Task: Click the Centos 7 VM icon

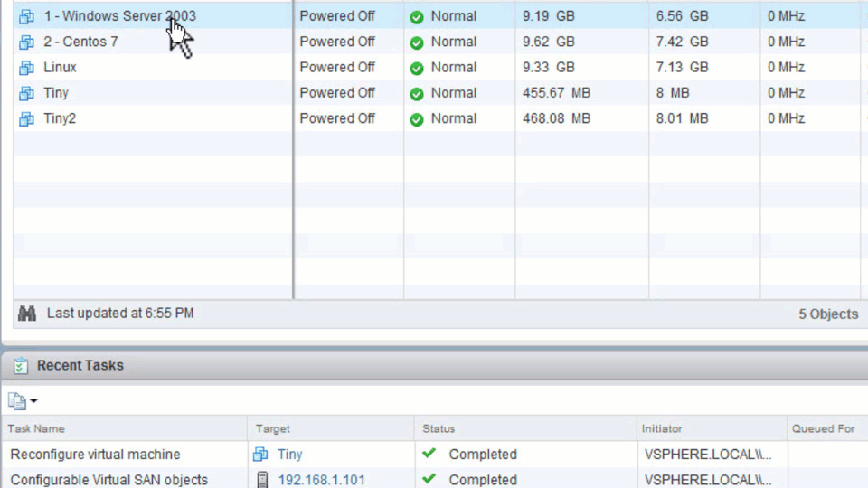Action: click(27, 42)
